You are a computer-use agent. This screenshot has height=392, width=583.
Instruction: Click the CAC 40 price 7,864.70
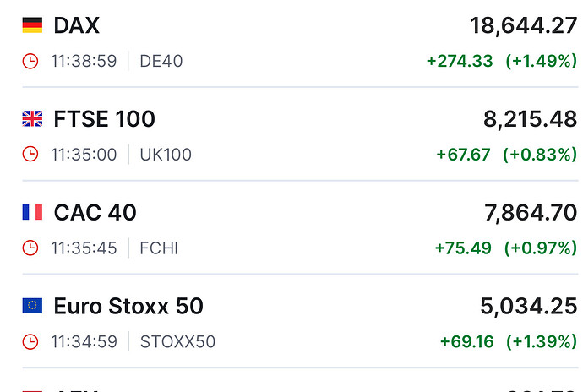click(x=530, y=212)
